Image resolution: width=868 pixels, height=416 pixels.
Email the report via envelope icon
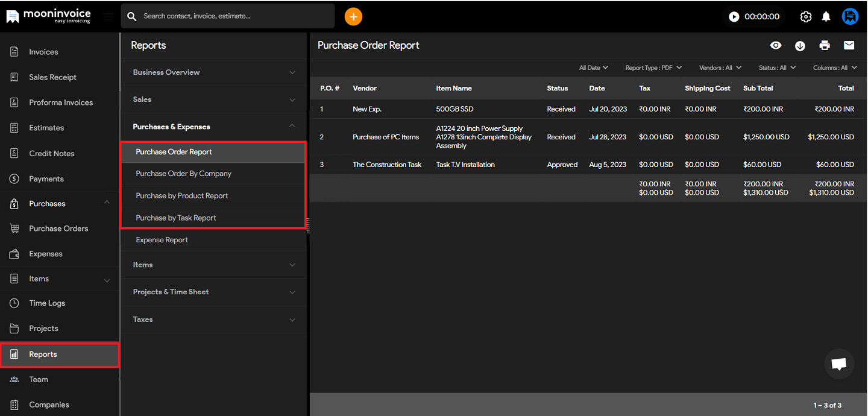point(849,46)
